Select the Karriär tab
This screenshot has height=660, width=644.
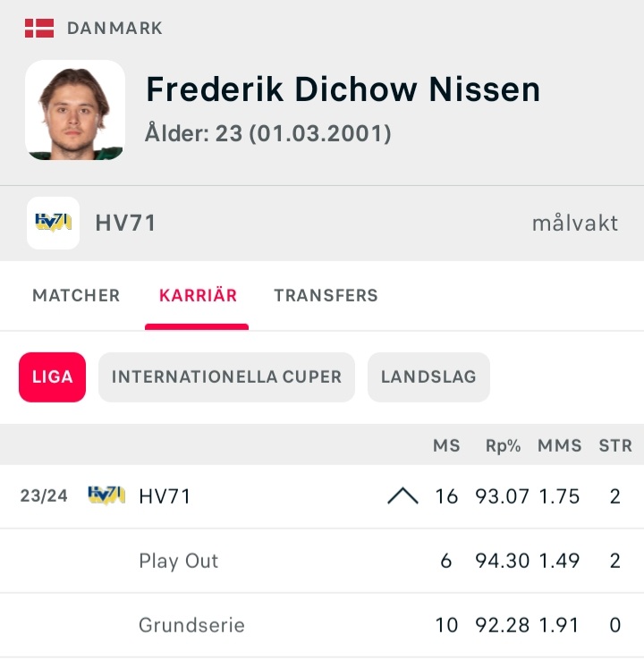coord(198,295)
